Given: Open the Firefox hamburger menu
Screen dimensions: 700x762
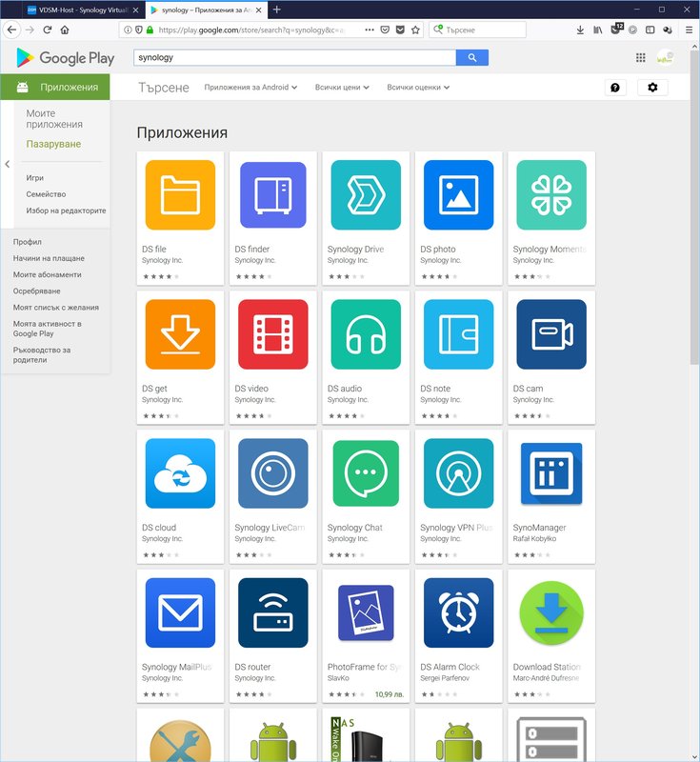Looking at the screenshot, I should click(689, 30).
